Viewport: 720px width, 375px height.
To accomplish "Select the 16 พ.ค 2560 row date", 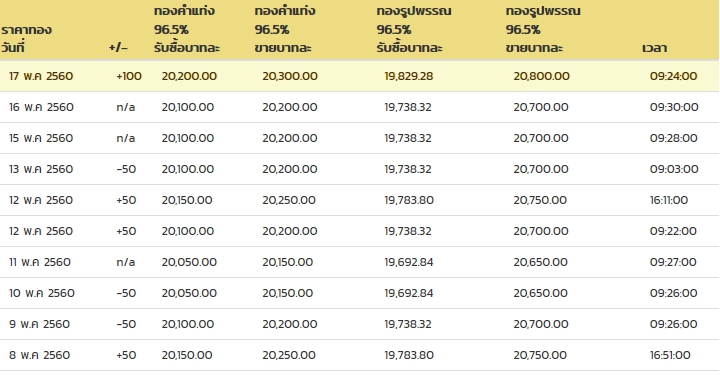I will click(41, 107).
